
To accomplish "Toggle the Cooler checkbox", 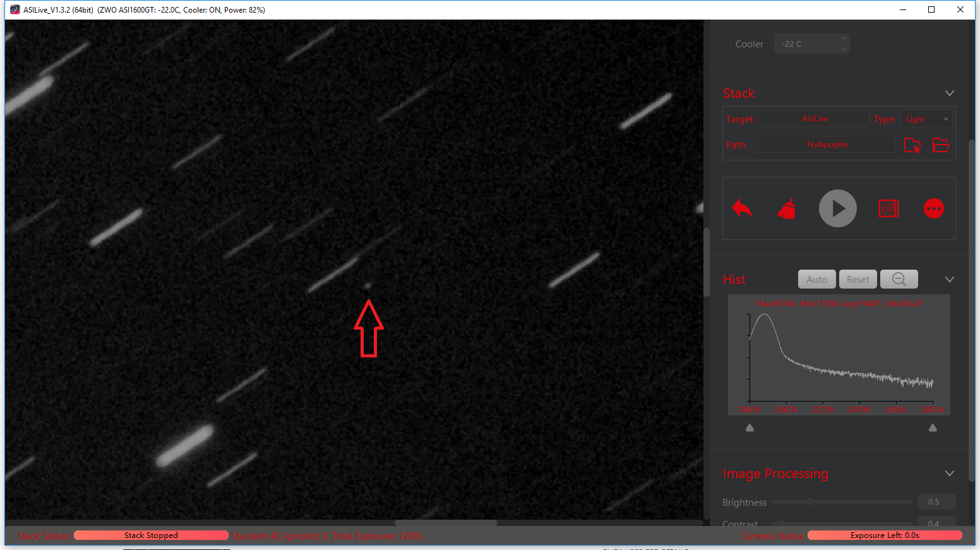I will pyautogui.click(x=727, y=44).
